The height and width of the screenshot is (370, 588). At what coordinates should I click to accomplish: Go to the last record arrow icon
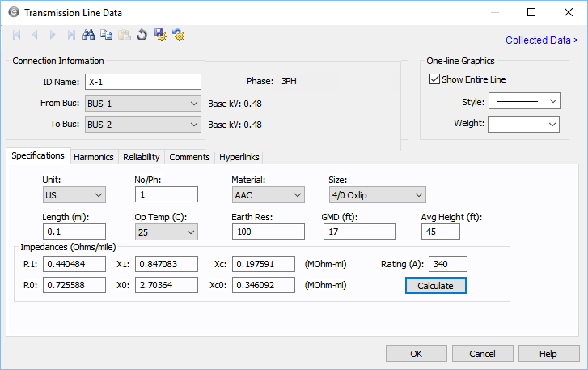click(x=71, y=35)
